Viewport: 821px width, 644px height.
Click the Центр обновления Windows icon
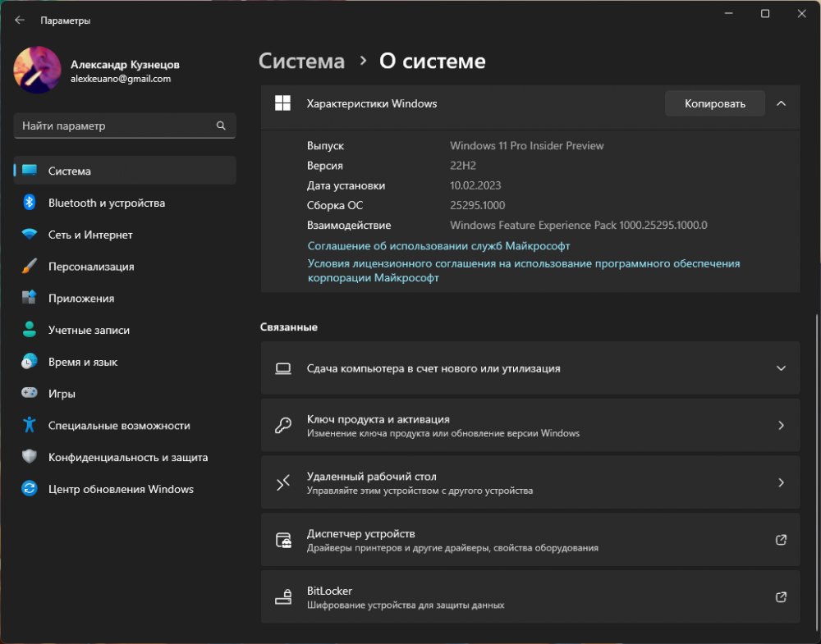coord(30,489)
